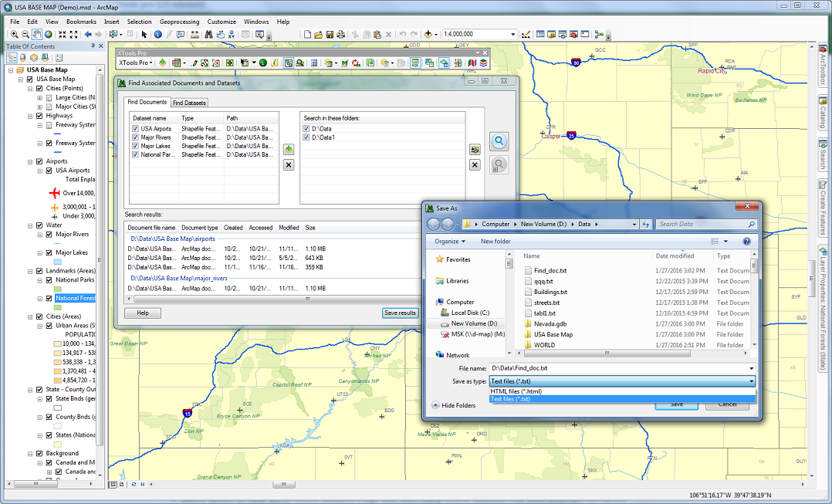Open the Add Data dropdown arrow
This screenshot has width=832, height=504.
pyautogui.click(x=435, y=35)
